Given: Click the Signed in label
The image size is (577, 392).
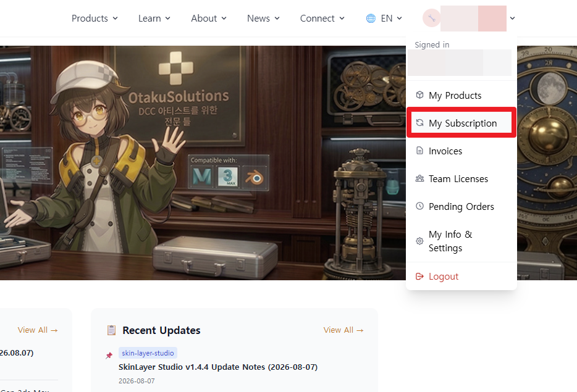Looking at the screenshot, I should click(432, 44).
